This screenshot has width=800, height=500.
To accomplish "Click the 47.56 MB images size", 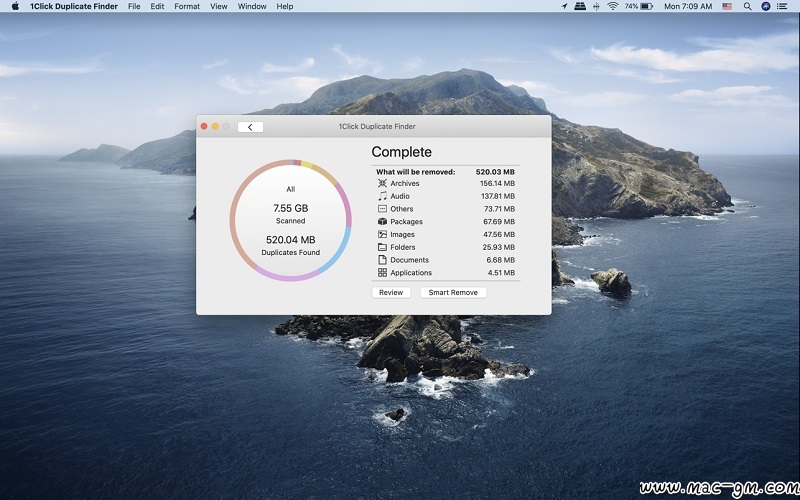I will pyautogui.click(x=498, y=234).
